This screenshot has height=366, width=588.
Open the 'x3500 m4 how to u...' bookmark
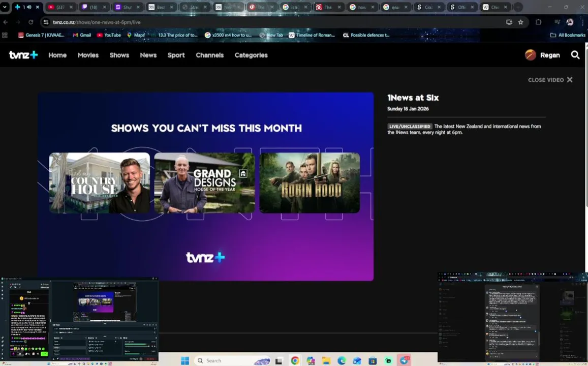(228, 35)
